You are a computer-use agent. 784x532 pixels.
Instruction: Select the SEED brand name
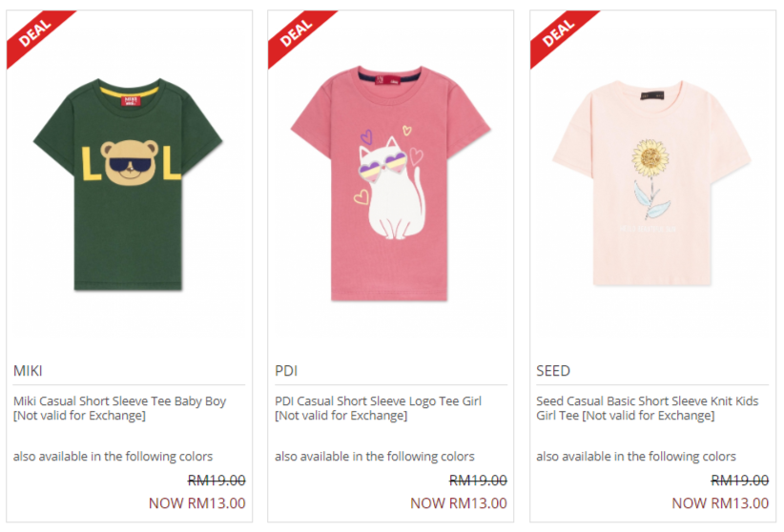click(x=553, y=371)
